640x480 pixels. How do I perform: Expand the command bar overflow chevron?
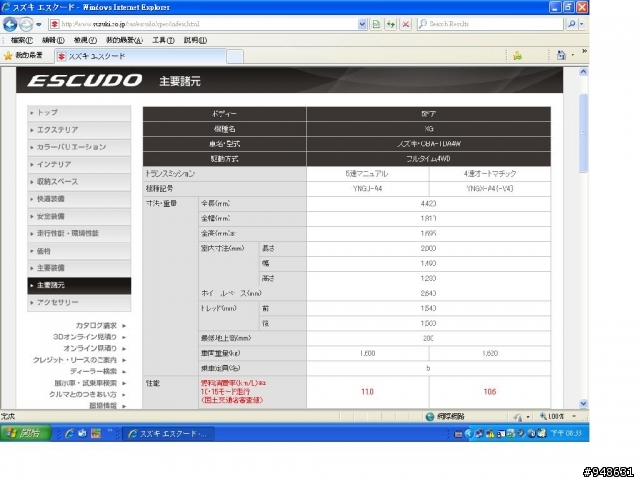584,51
